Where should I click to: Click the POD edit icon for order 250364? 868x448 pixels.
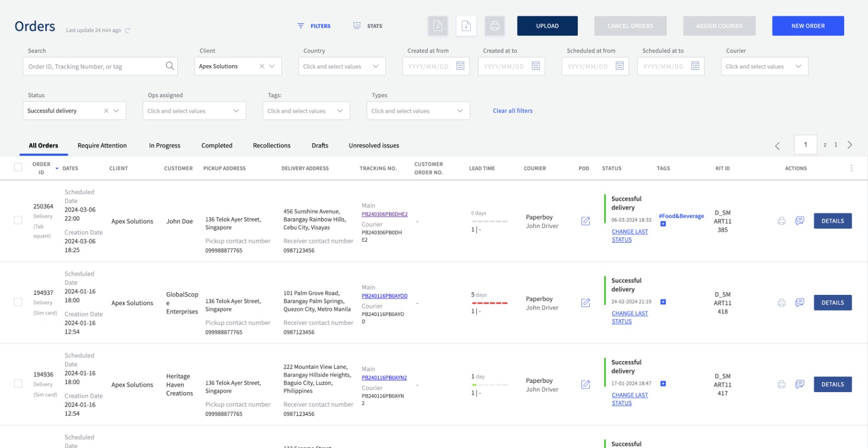click(585, 221)
